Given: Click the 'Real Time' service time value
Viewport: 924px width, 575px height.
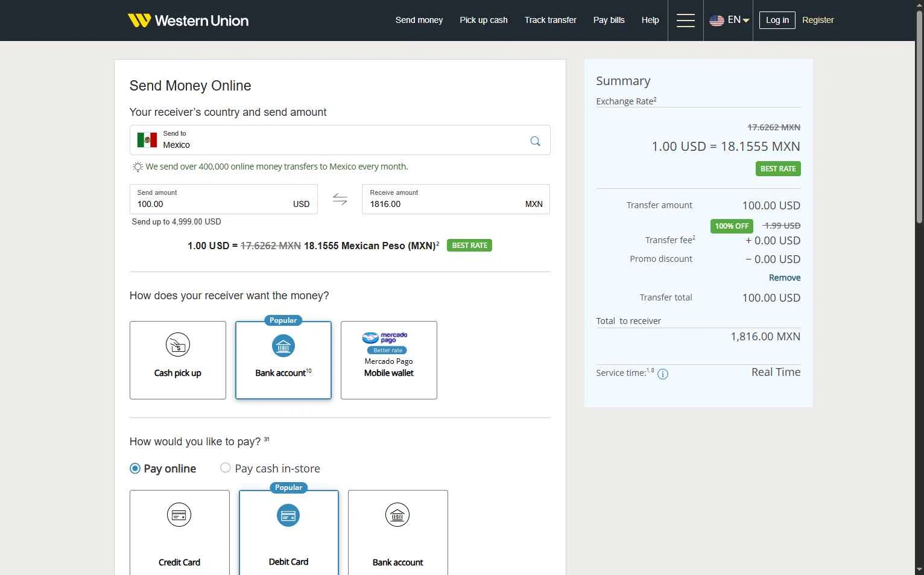Looking at the screenshot, I should 776,372.
